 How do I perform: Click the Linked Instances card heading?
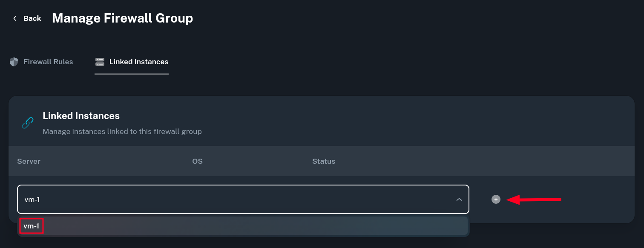(x=81, y=116)
